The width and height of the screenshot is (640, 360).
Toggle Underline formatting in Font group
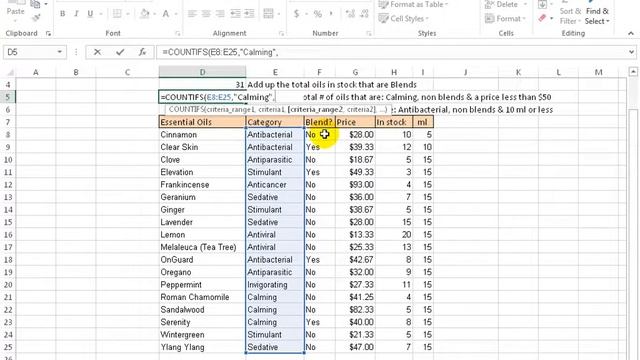tap(90, 14)
